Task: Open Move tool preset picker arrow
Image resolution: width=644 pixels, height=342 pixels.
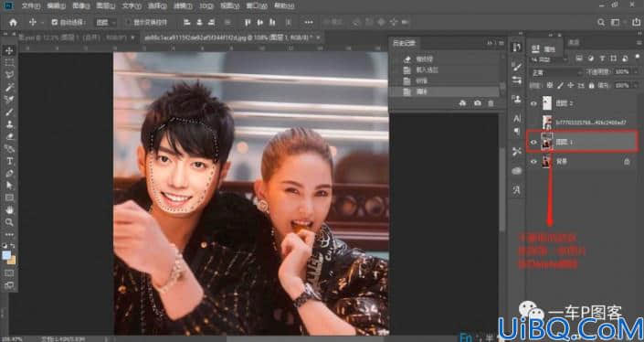Action: pyautogui.click(x=42, y=23)
